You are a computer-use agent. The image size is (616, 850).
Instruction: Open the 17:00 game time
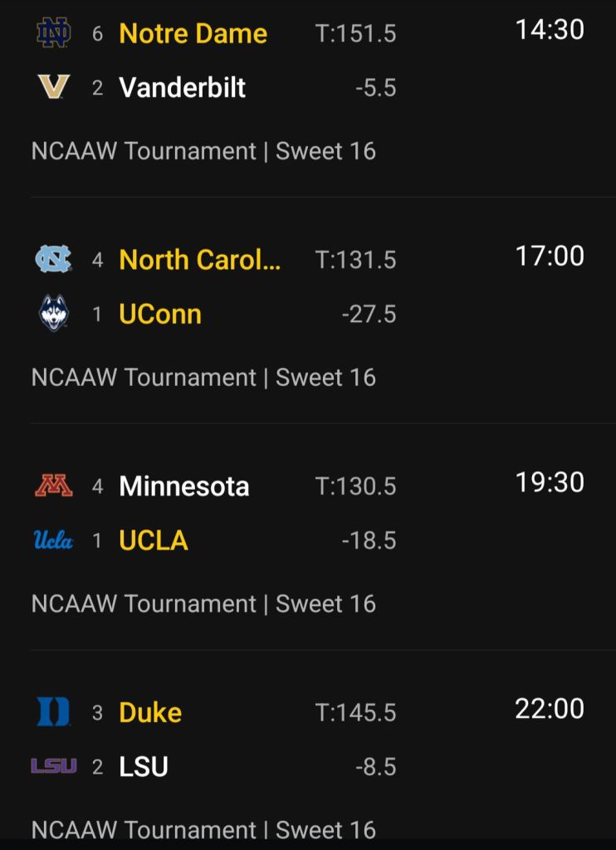point(550,256)
